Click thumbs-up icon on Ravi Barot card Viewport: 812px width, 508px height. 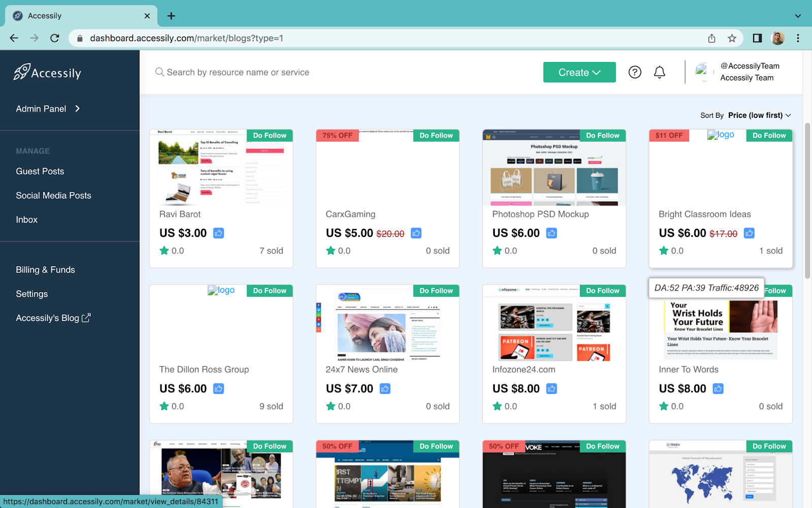tap(219, 233)
